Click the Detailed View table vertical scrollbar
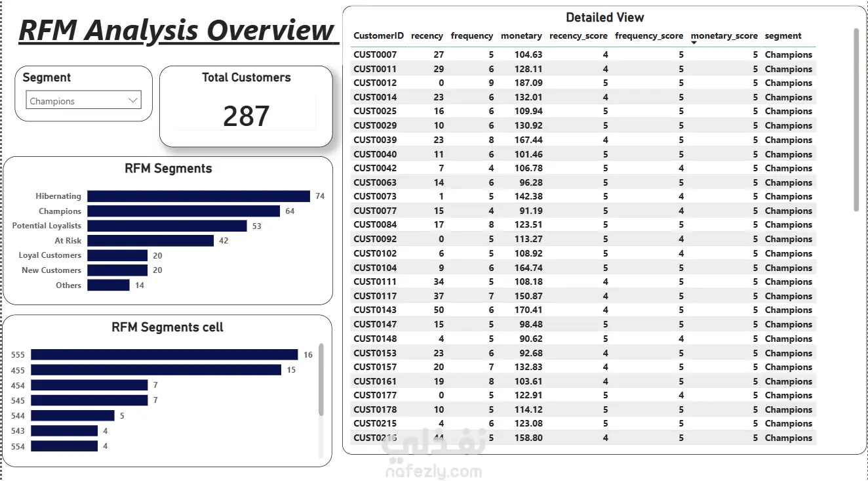Screen dimensions: 868x481 coord(856,119)
